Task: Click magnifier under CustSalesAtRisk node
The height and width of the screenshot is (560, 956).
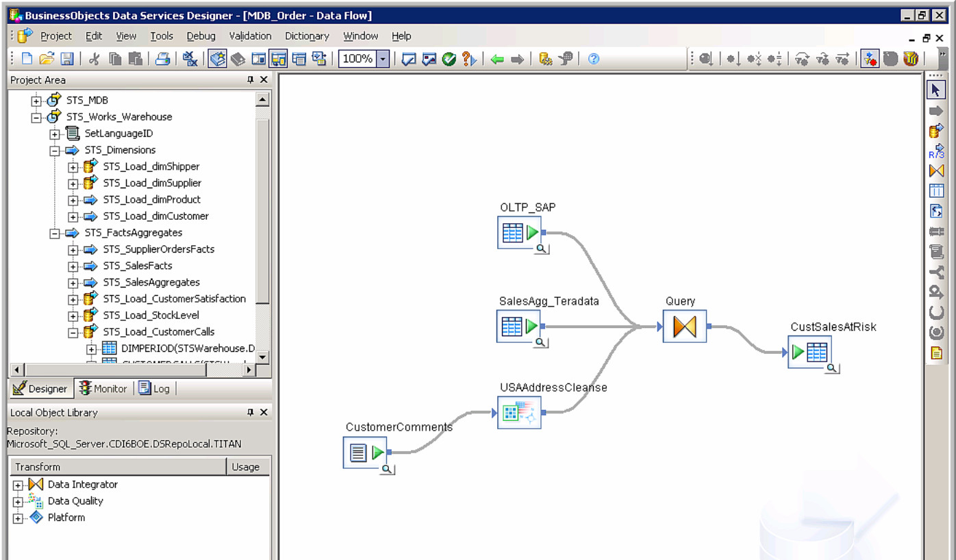Action: 832,368
